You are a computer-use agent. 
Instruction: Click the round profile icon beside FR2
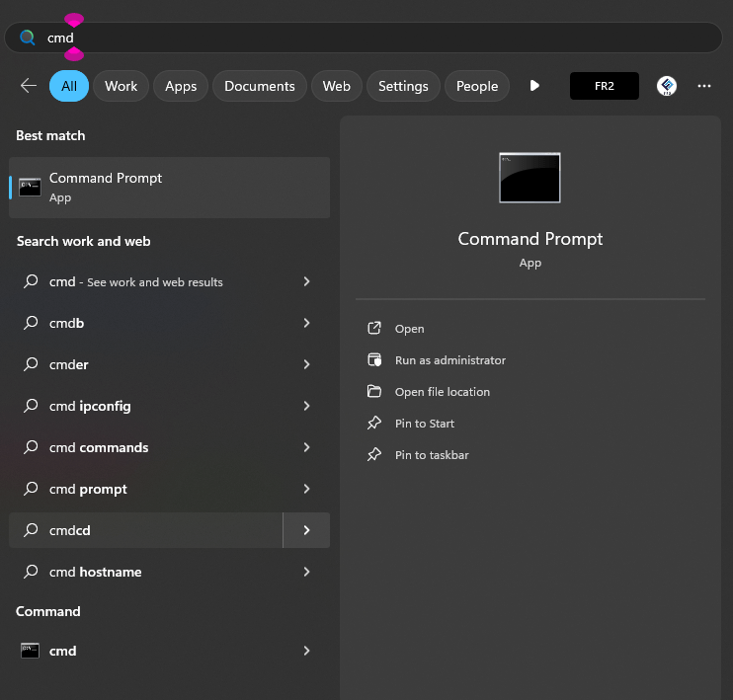coord(667,86)
